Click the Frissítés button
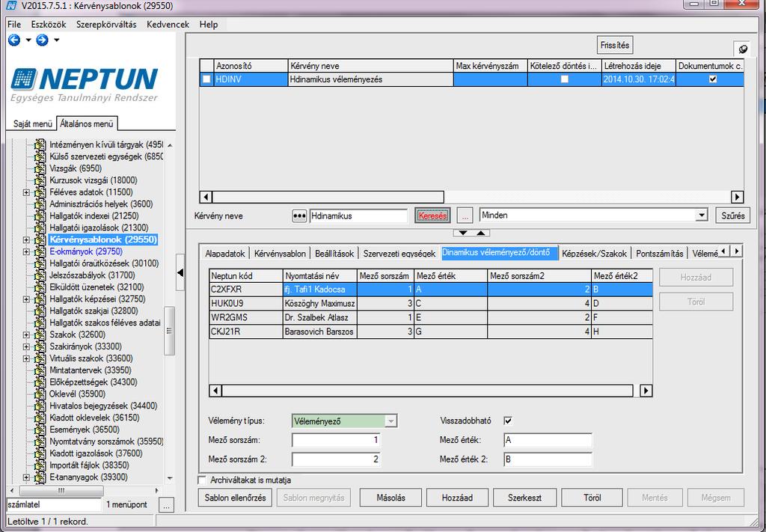 (615, 45)
